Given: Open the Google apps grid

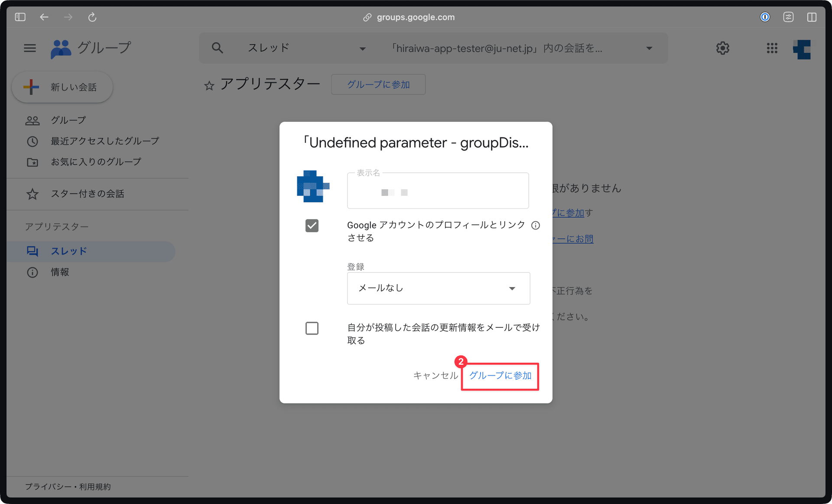Looking at the screenshot, I should (772, 48).
